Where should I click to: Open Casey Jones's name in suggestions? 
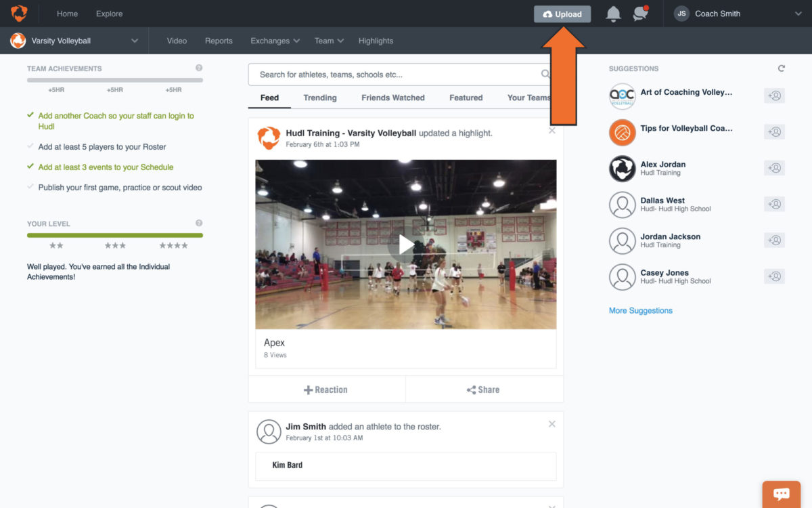(664, 273)
